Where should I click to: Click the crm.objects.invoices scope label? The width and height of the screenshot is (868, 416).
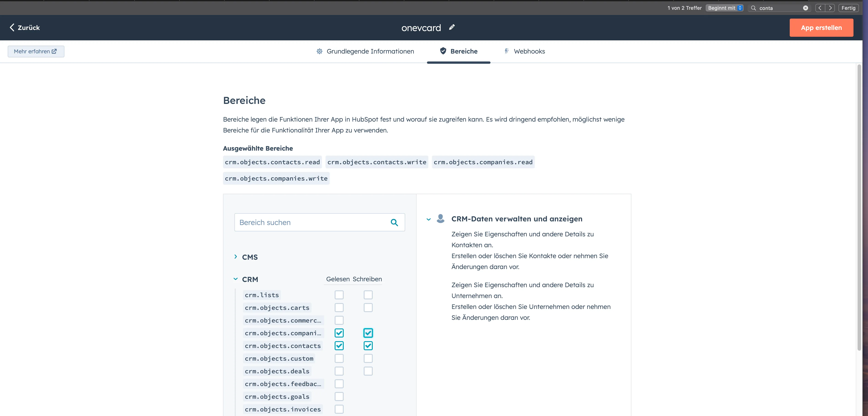click(x=283, y=409)
